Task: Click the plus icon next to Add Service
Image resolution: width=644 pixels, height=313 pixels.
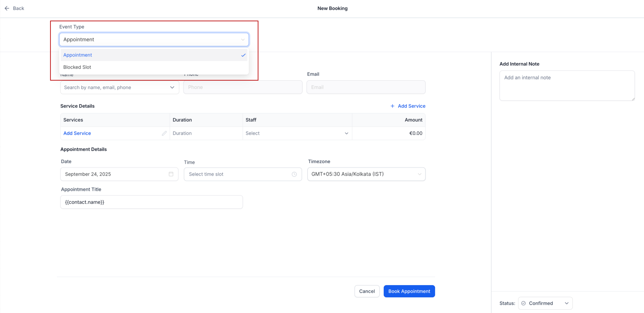Action: (x=392, y=106)
